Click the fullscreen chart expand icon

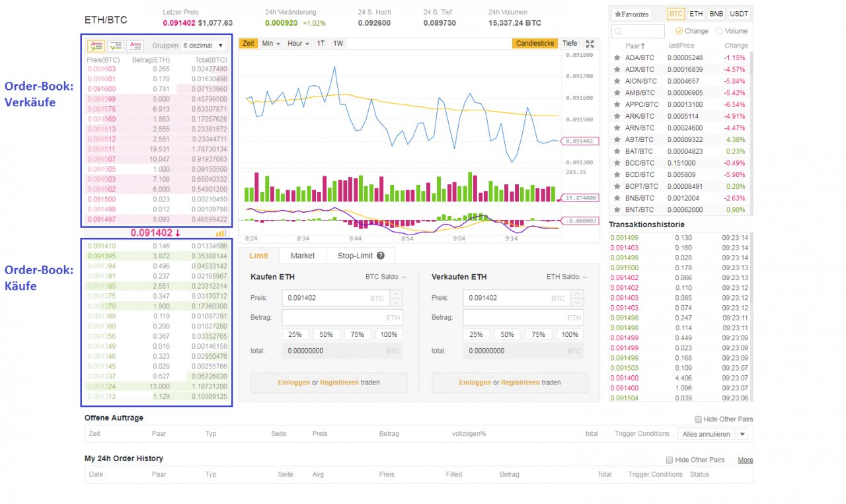coord(590,44)
